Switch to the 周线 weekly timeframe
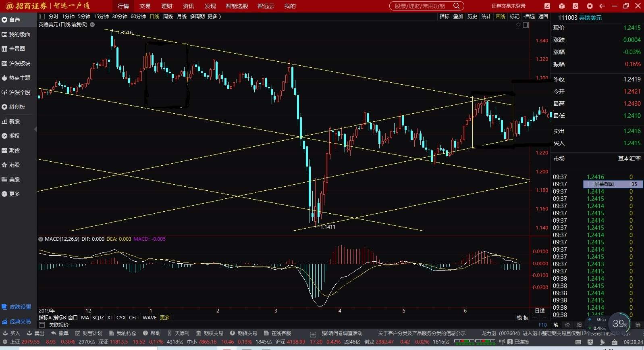The width and height of the screenshot is (644, 350). (168, 17)
